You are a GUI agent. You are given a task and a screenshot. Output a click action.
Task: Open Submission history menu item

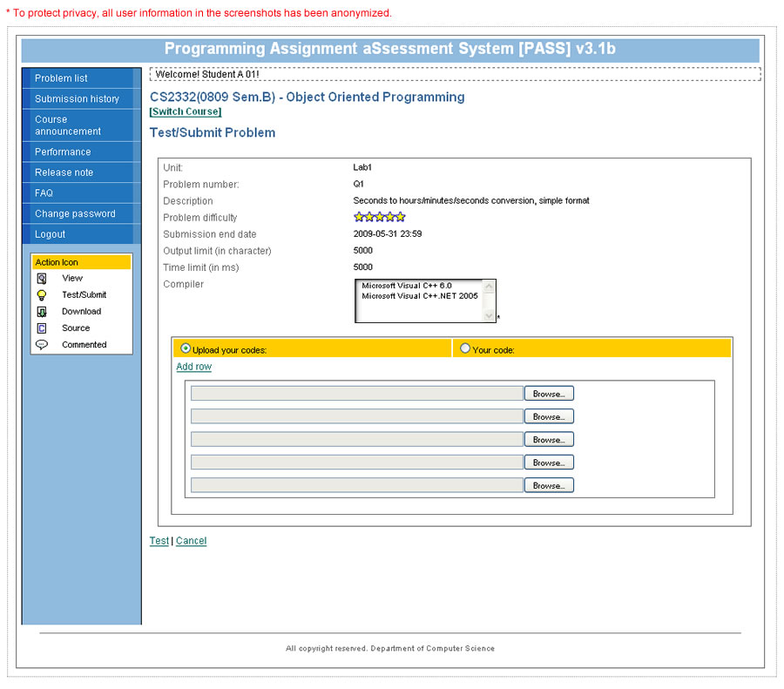pyautogui.click(x=77, y=99)
